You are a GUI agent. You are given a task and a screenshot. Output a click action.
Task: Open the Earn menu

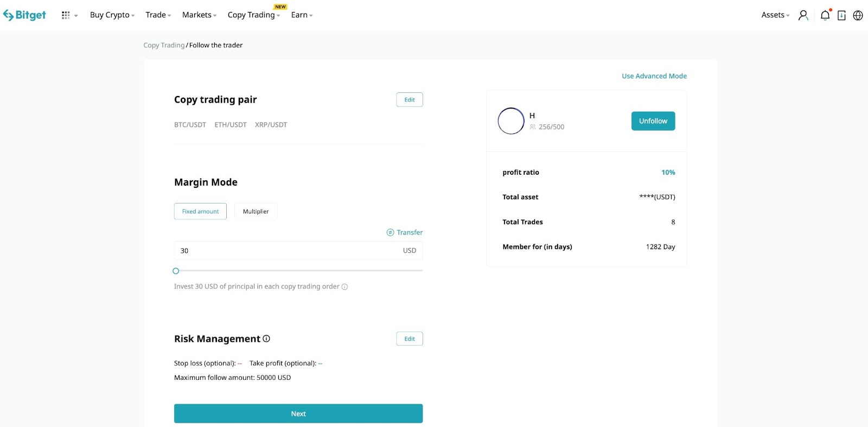[302, 15]
